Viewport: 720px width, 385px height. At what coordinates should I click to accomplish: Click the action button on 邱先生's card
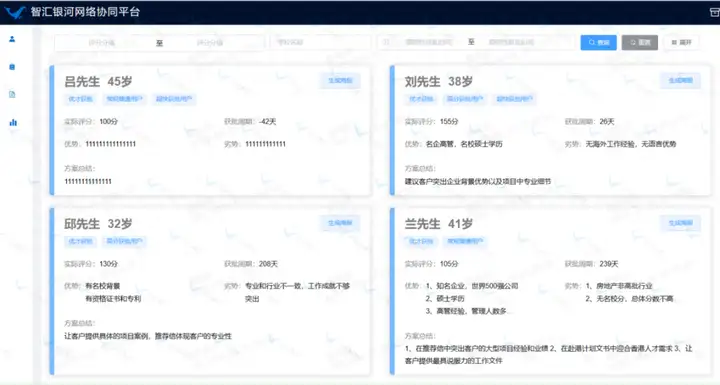pos(340,223)
